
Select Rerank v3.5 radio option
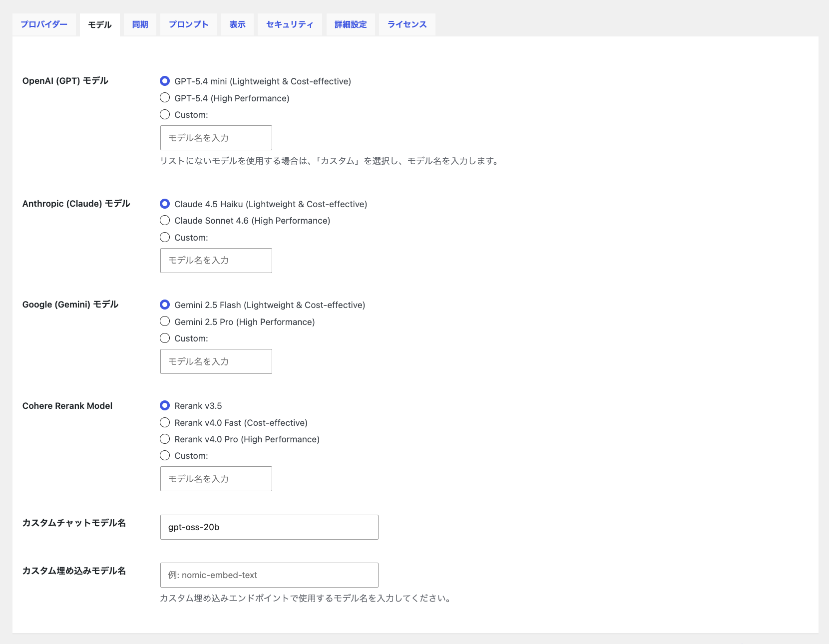(x=165, y=405)
